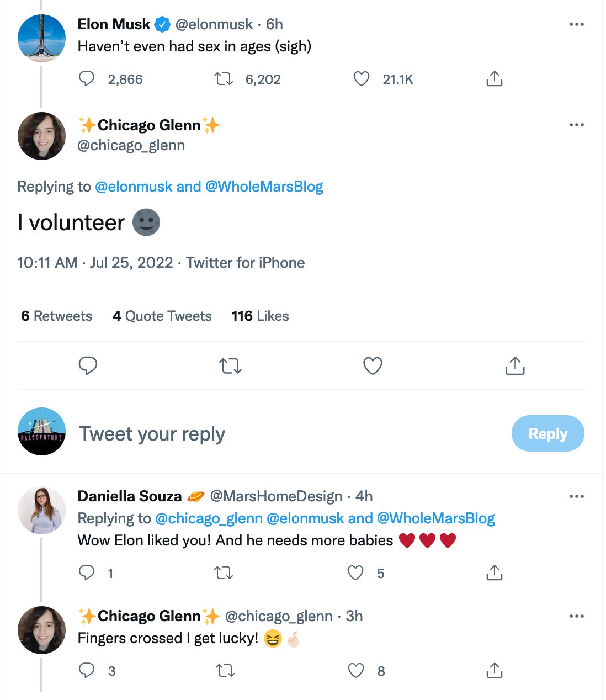Open the more options menu on Elon Musk's tweet

click(x=577, y=23)
